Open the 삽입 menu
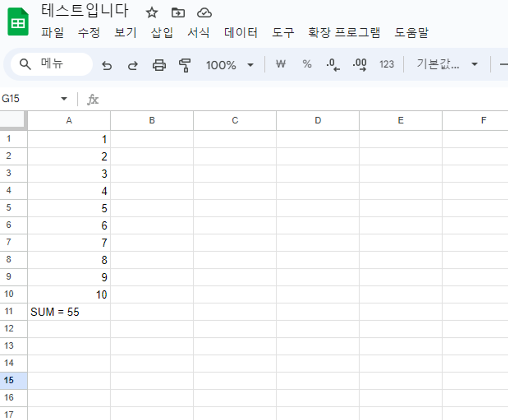 162,32
